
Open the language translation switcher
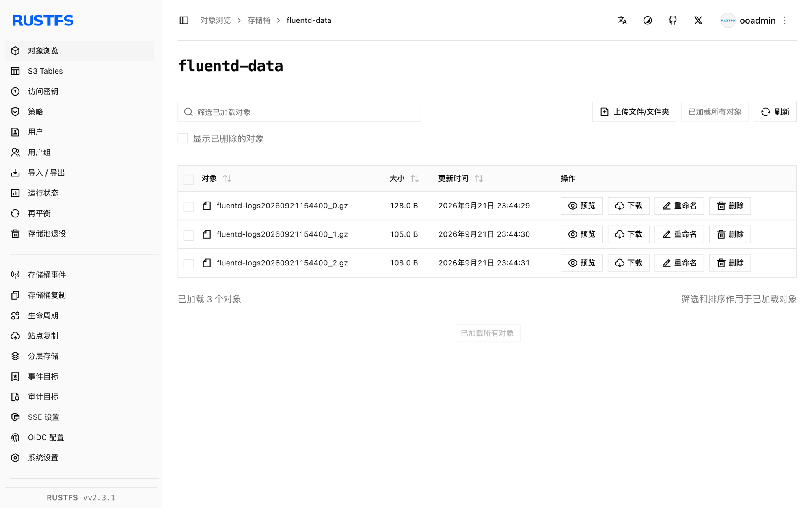(622, 20)
